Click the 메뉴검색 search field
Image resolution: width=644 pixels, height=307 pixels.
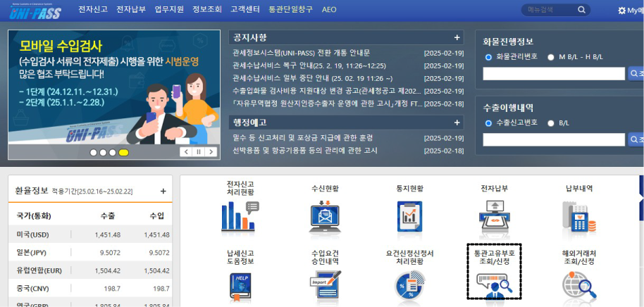click(550, 10)
